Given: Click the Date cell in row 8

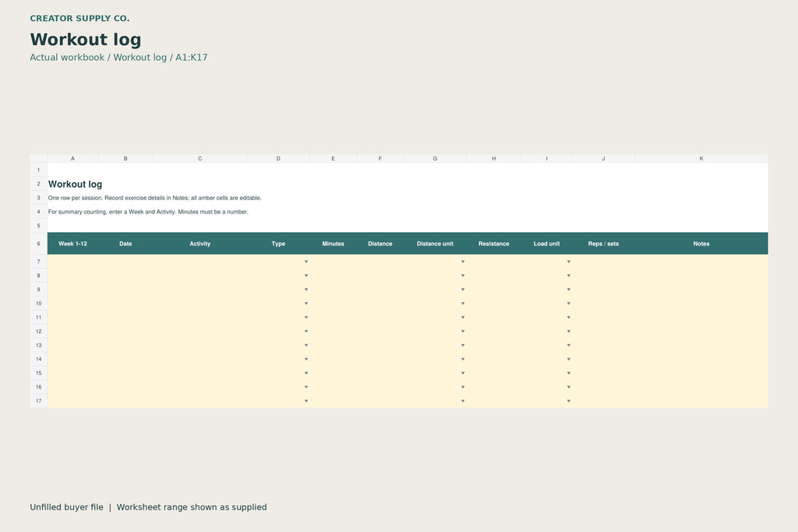Looking at the screenshot, I should coord(125,276).
